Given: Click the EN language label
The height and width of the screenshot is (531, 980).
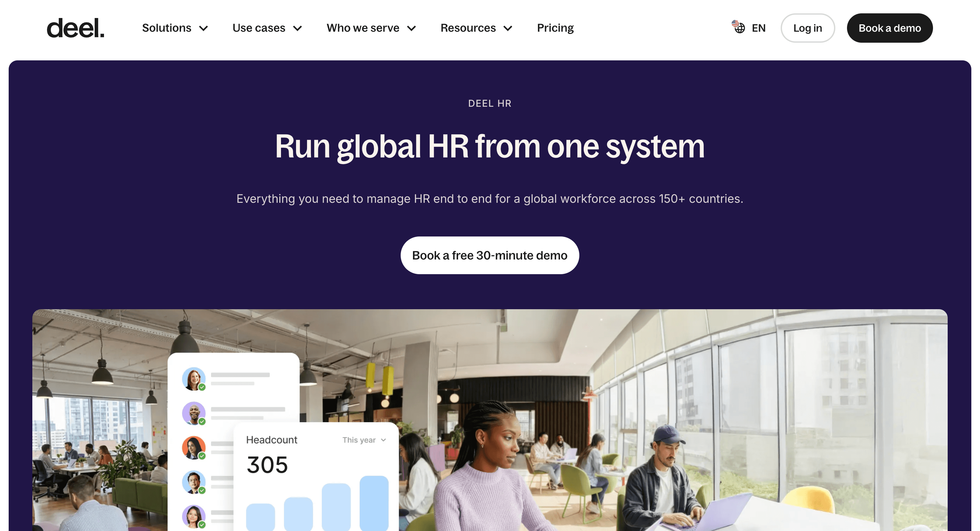Looking at the screenshot, I should 758,28.
